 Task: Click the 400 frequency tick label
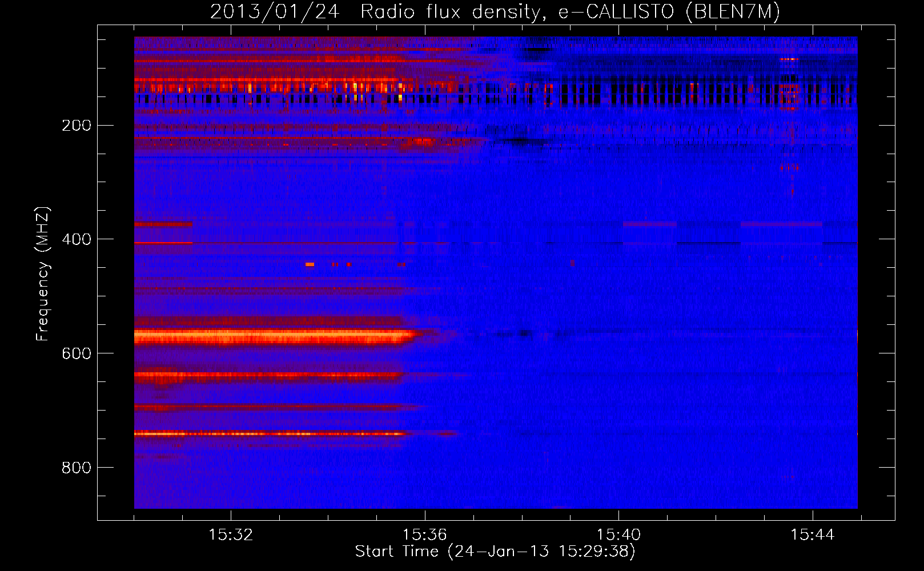77,240
